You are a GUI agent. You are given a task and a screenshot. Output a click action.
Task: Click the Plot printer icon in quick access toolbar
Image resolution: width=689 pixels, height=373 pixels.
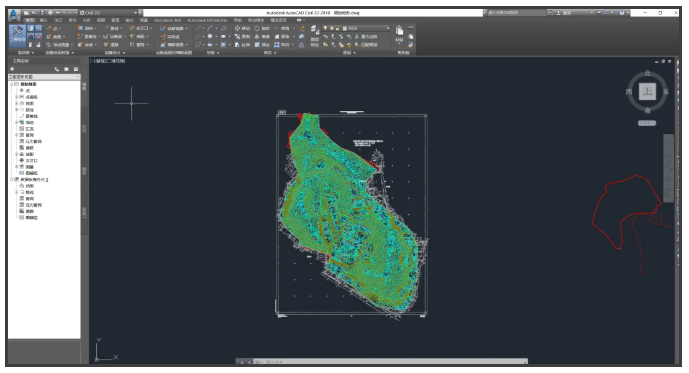pyautogui.click(x=50, y=13)
